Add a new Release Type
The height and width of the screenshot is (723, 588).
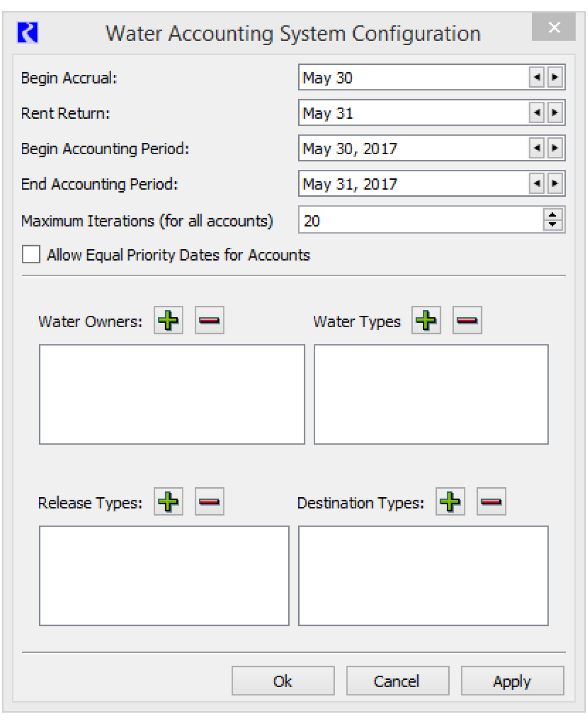pos(168,502)
